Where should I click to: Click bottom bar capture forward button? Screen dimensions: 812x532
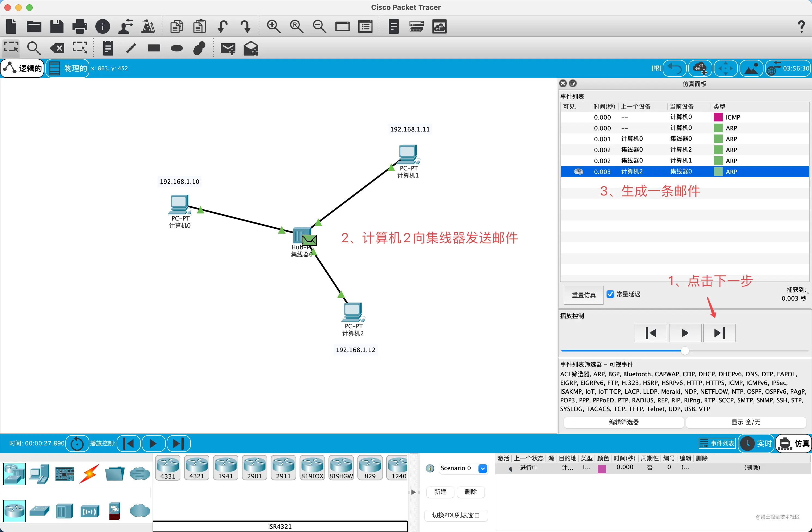coord(178,444)
